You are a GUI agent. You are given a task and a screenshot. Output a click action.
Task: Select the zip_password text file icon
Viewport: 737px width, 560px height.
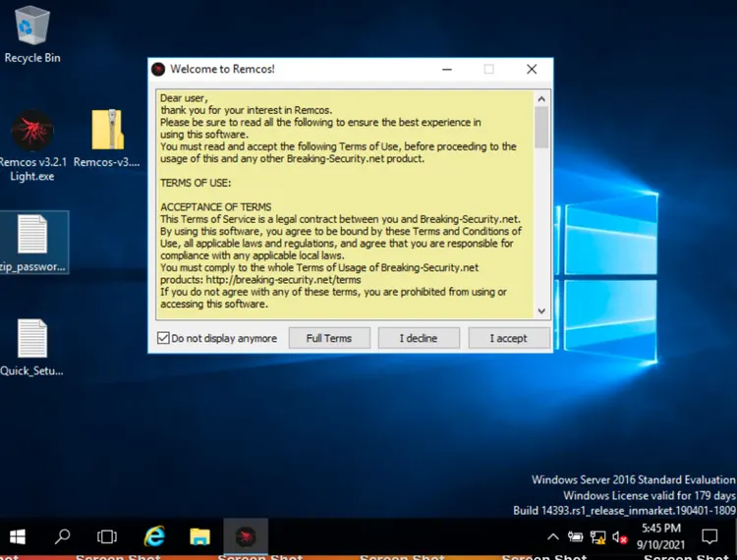[x=31, y=237]
